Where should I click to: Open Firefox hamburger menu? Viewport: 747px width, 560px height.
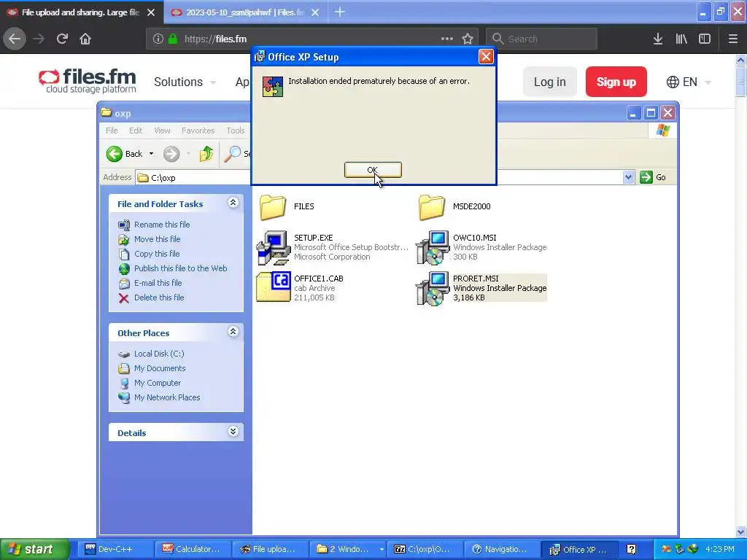pos(733,39)
